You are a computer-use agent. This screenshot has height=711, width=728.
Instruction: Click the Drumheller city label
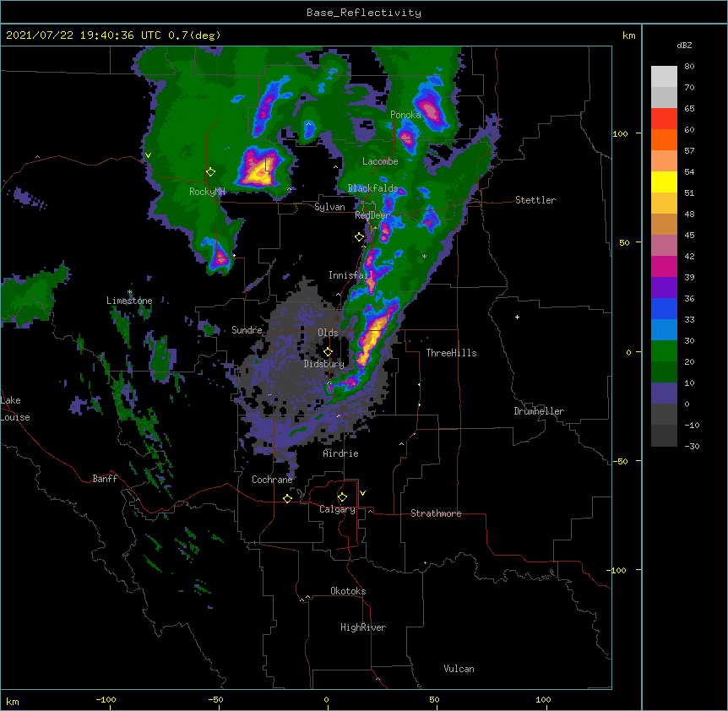539,411
